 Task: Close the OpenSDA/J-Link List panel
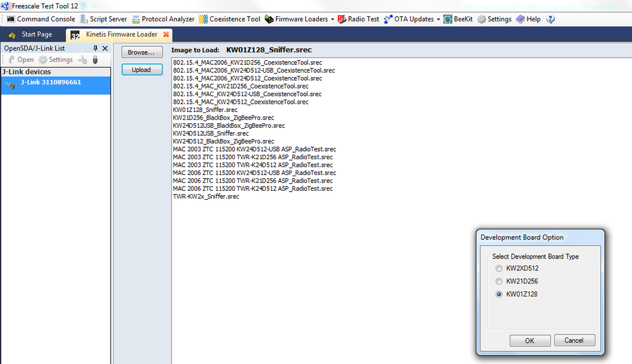105,48
